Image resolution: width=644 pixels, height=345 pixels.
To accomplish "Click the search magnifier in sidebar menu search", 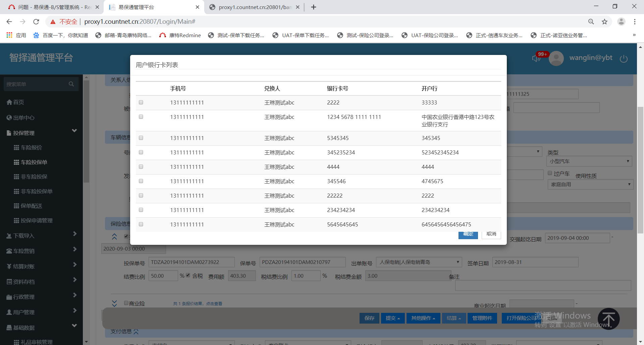I will click(71, 84).
